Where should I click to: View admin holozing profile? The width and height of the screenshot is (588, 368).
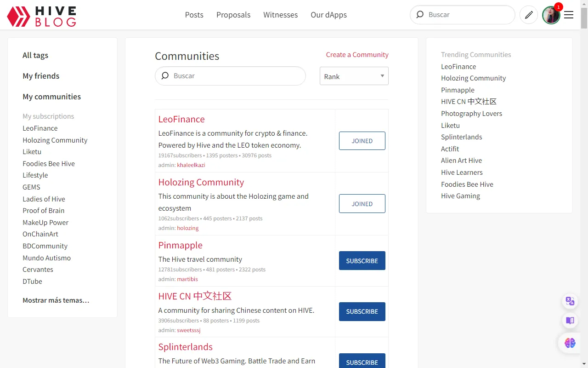click(188, 228)
